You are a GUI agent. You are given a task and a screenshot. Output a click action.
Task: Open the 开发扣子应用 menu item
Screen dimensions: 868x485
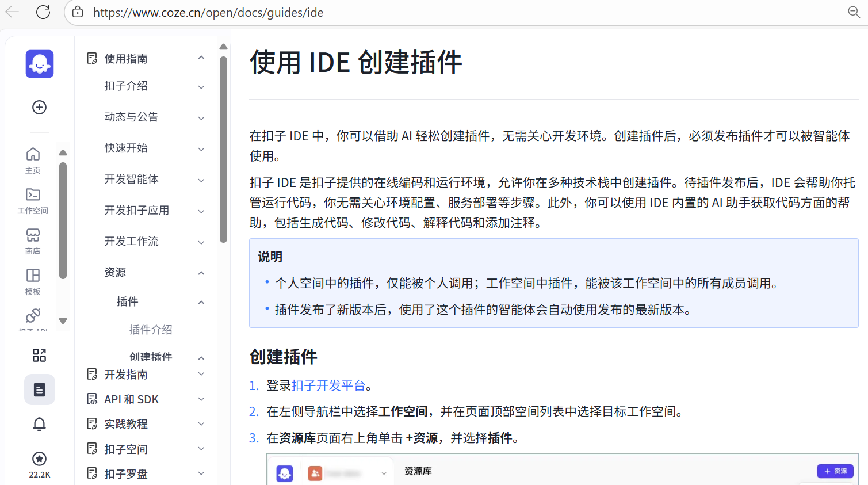tap(137, 210)
